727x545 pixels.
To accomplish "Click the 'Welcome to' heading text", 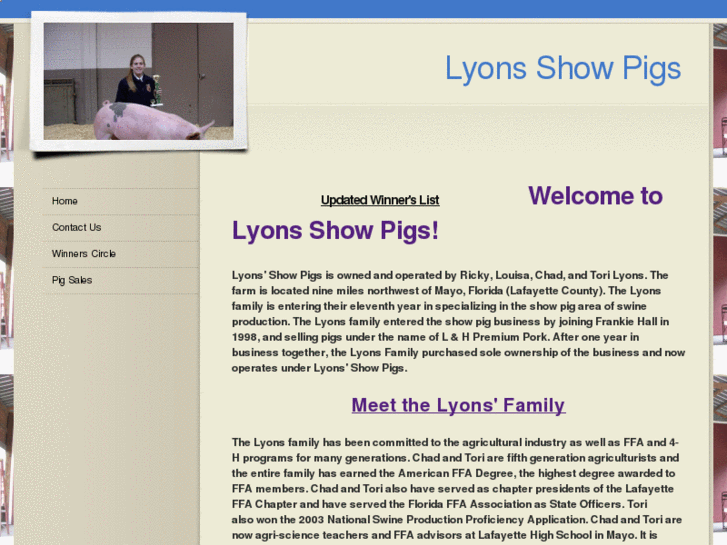I will tap(595, 196).
